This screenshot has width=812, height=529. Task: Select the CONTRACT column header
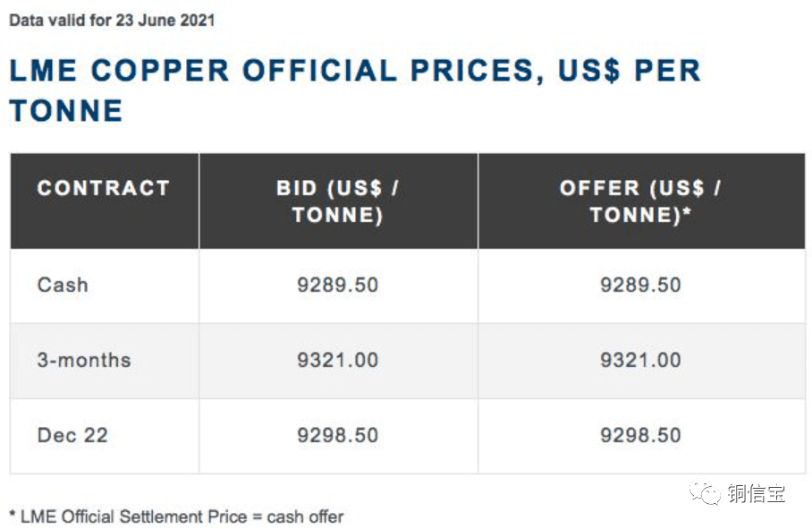tap(104, 188)
